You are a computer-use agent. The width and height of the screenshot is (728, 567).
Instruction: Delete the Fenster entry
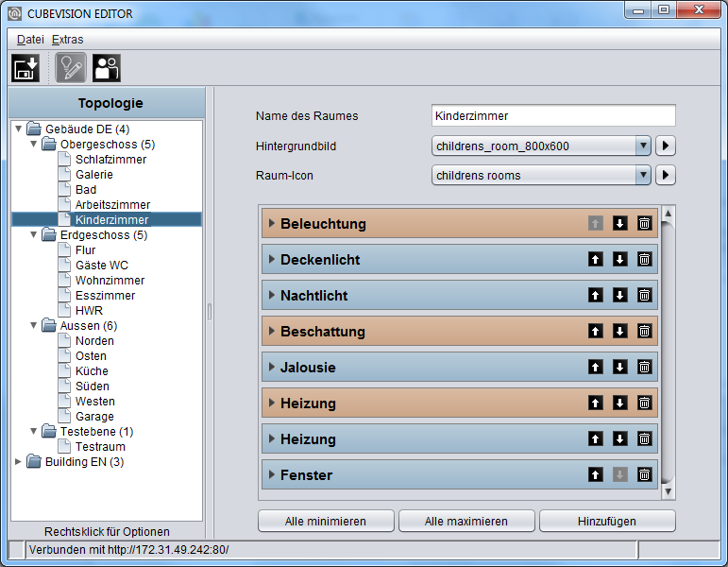(644, 475)
